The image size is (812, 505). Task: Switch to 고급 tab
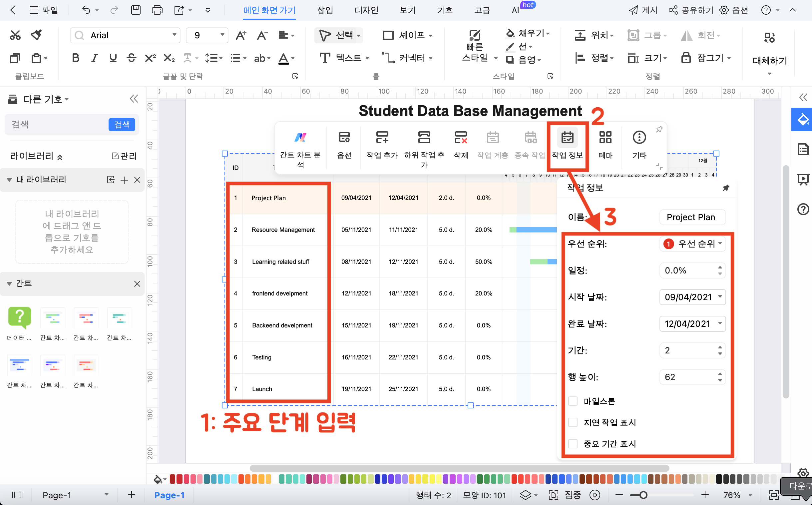tap(482, 10)
